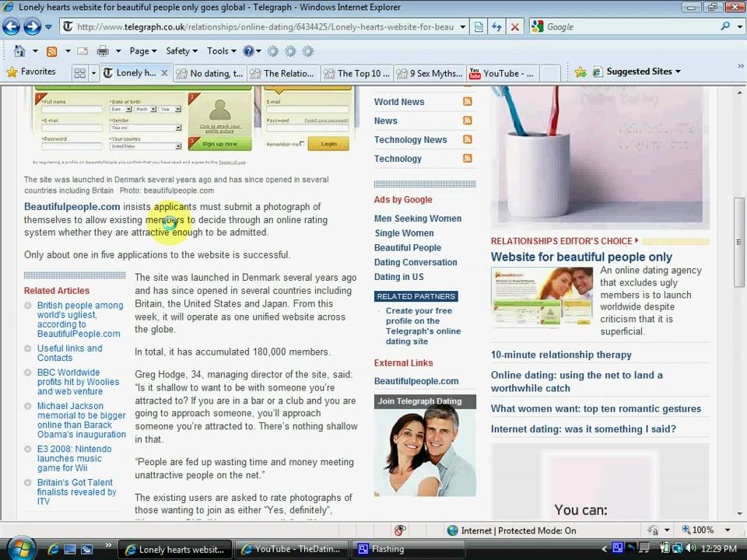Click the volume speaker tray icon

(x=690, y=548)
